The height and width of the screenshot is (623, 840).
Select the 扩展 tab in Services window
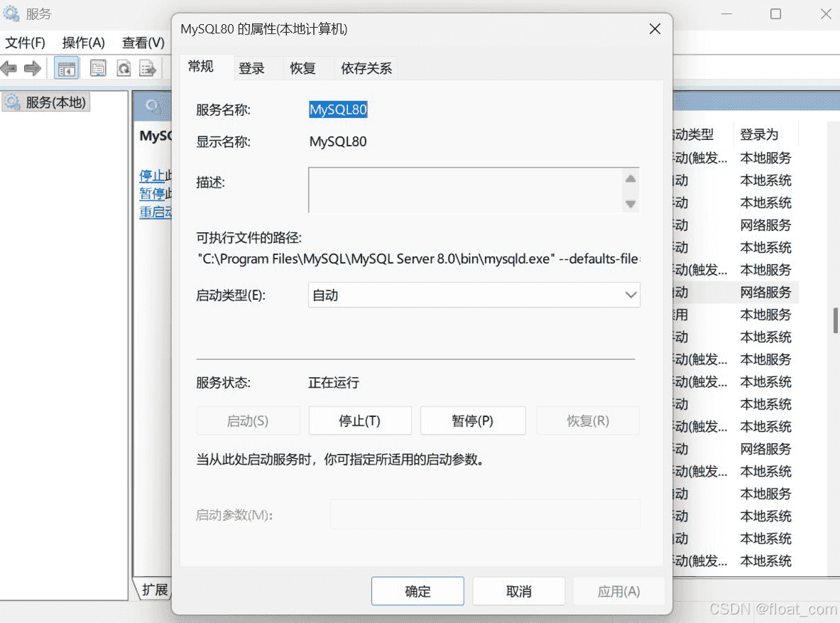154,590
